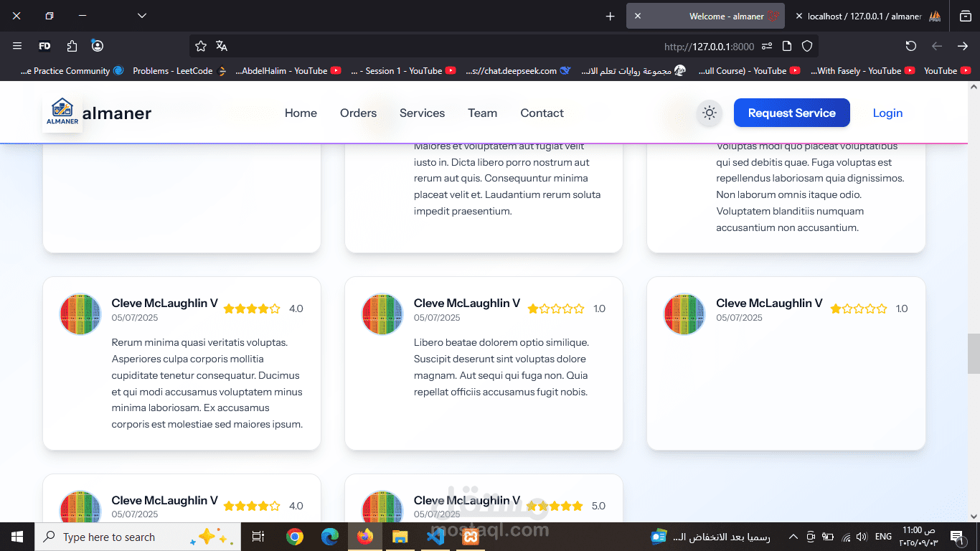Open the tracking protection shield icon
Viewport: 980px width, 551px height.
tap(807, 46)
